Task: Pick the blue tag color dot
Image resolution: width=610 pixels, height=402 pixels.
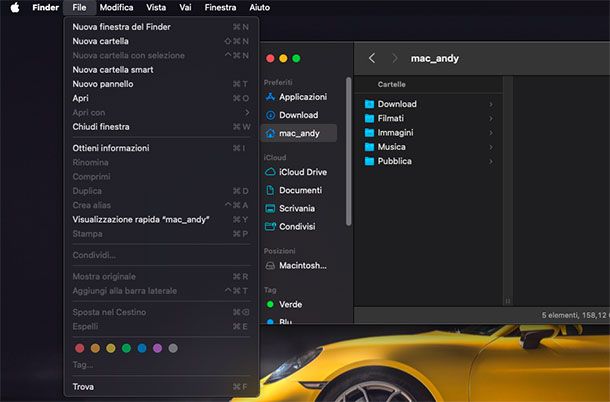Action: (x=142, y=348)
